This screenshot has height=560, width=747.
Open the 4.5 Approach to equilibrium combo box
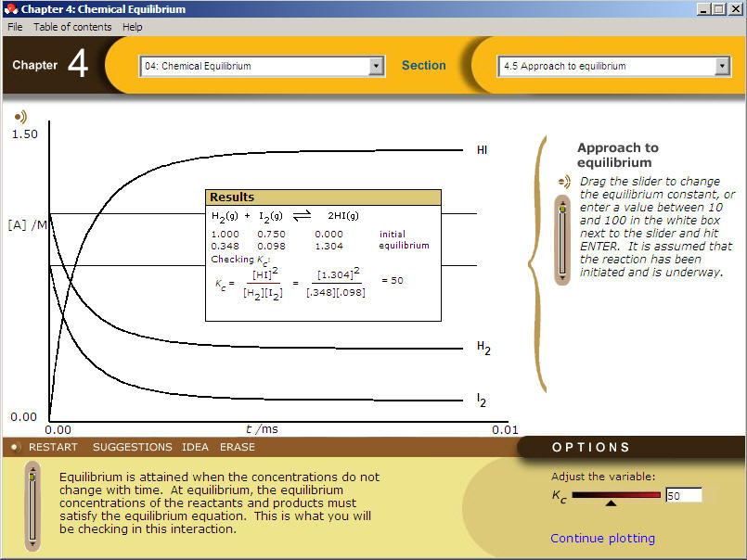[614, 66]
